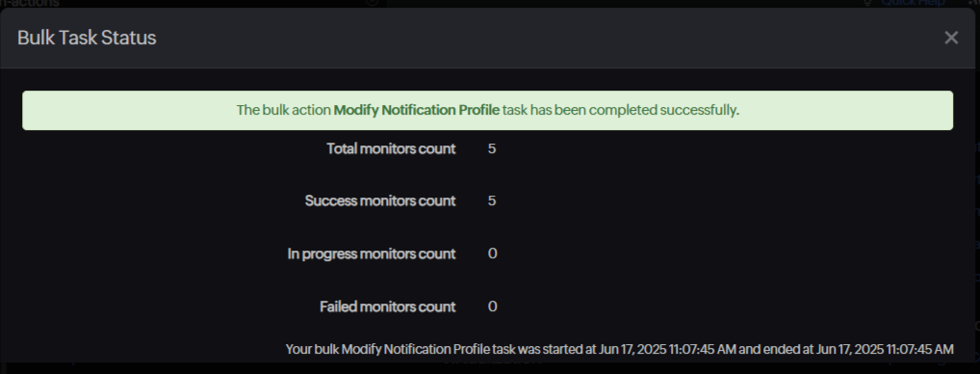The width and height of the screenshot is (980, 374).
Task: Close the Bulk Task Status dialog
Action: [950, 39]
